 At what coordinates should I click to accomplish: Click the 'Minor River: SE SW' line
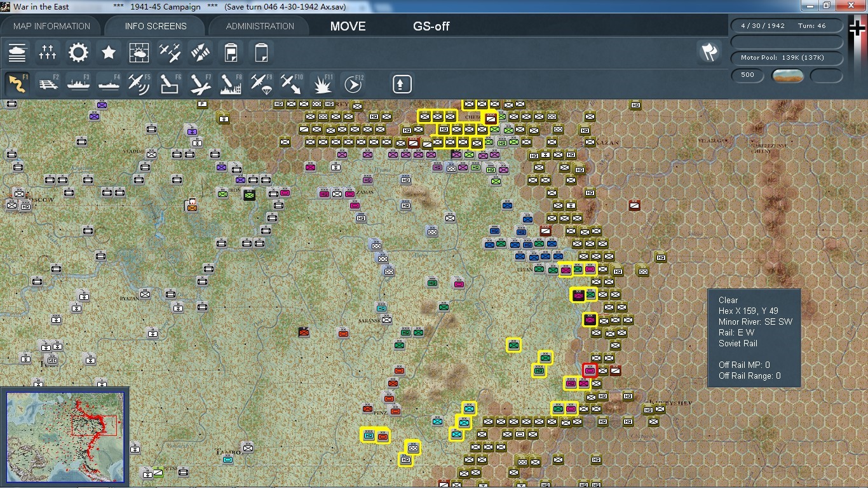[756, 322]
